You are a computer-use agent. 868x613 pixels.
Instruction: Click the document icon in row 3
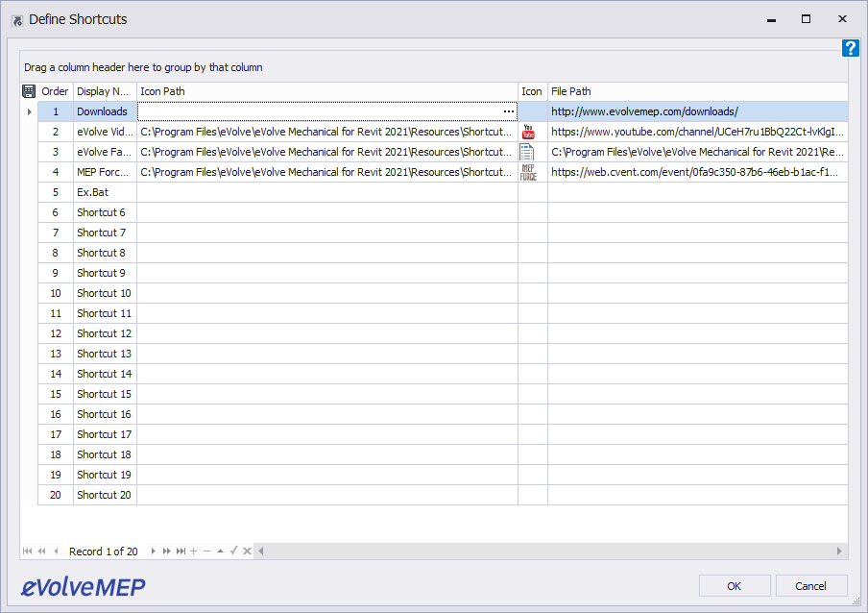coord(527,152)
